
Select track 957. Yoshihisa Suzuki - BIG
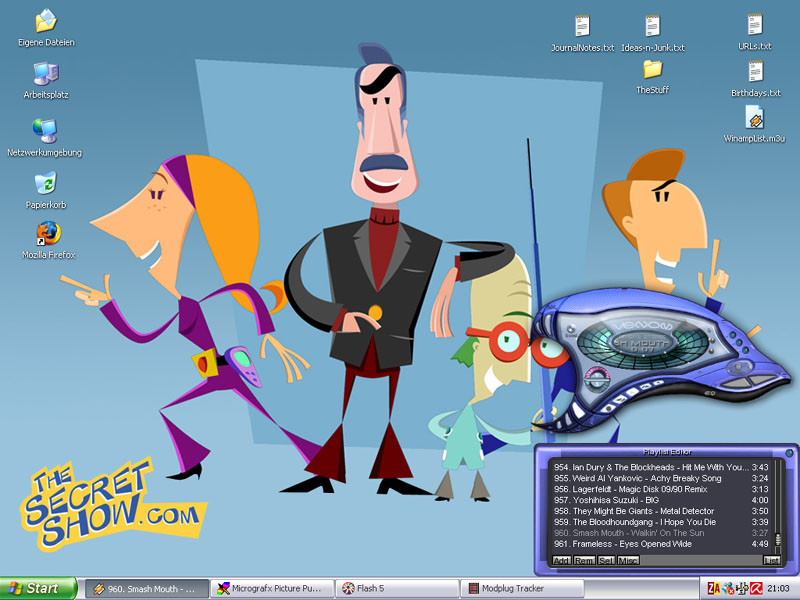click(x=661, y=501)
